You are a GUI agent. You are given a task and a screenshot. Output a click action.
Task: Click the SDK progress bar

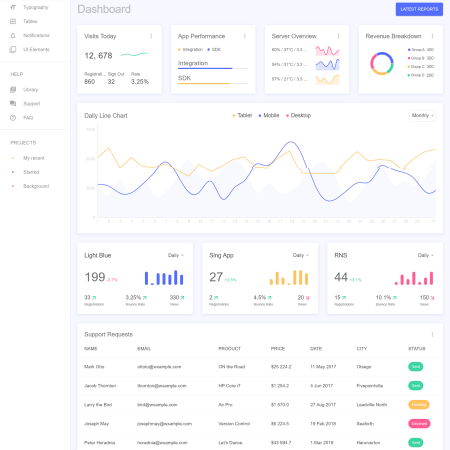pos(213,83)
